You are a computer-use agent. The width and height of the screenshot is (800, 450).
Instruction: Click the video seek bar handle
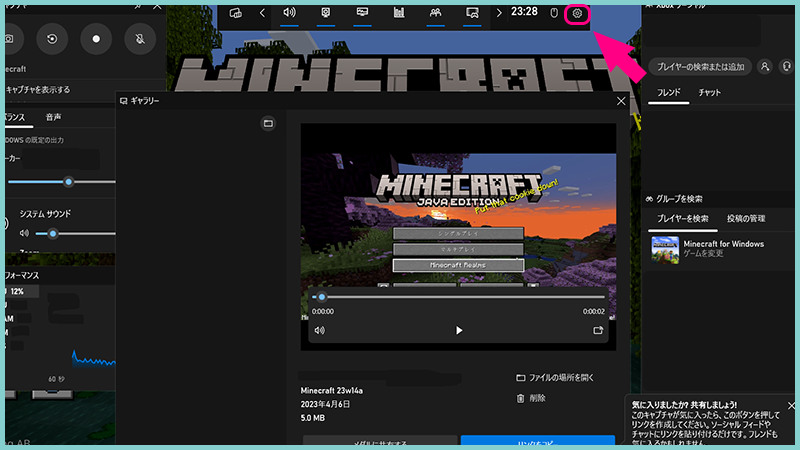coord(321,296)
